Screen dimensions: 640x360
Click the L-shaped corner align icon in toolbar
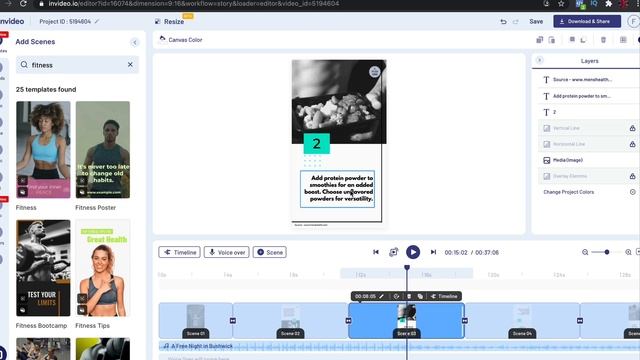pyautogui.click(x=583, y=40)
